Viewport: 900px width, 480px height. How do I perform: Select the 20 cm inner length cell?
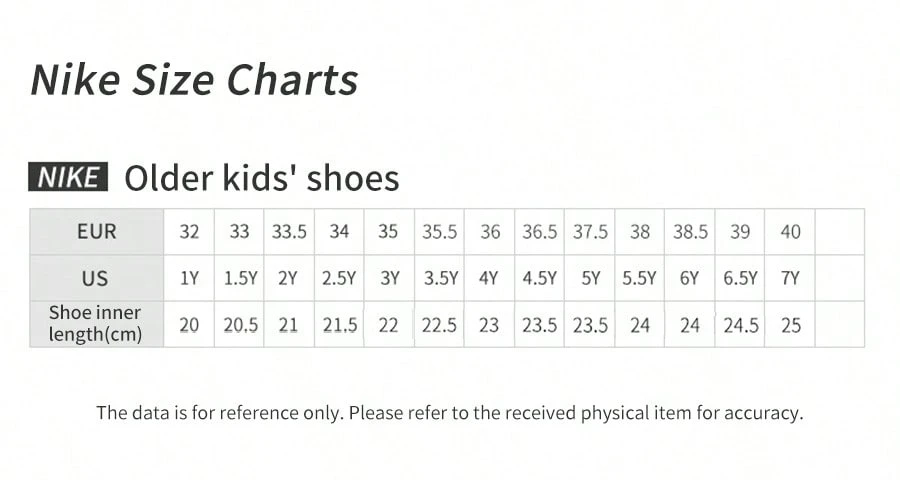coord(189,325)
